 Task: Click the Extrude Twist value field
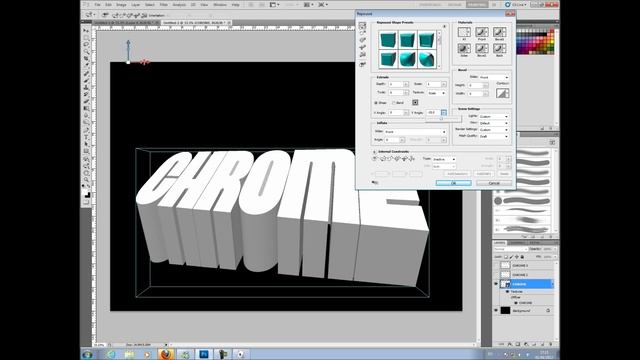pyautogui.click(x=395, y=93)
